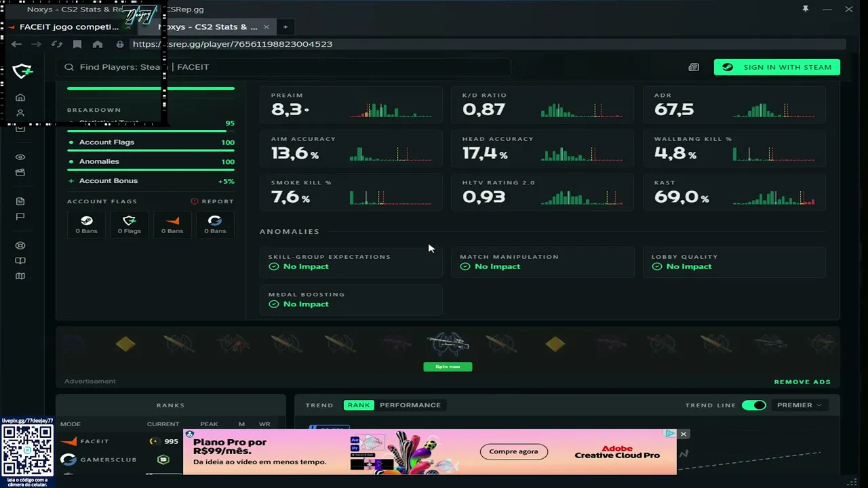Screen dimensions: 868x488
Task: Click the Wallbang Kill % card
Action: point(734,148)
